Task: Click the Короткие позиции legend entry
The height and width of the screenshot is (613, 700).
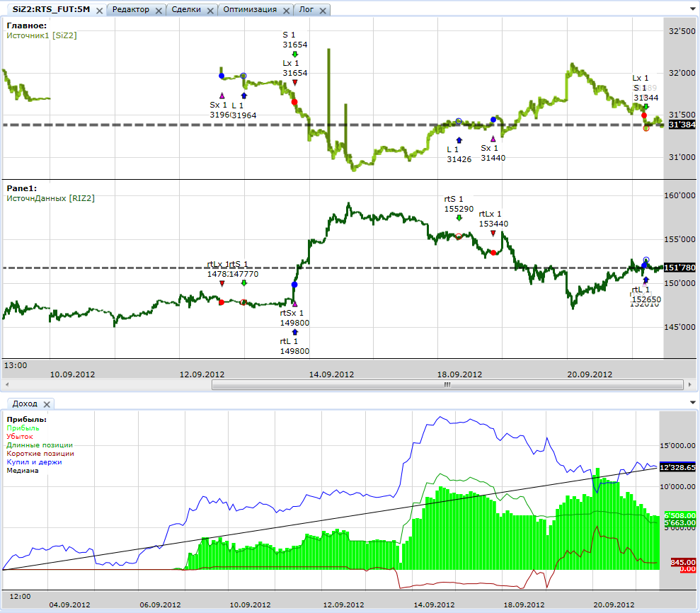Action: pos(40,454)
